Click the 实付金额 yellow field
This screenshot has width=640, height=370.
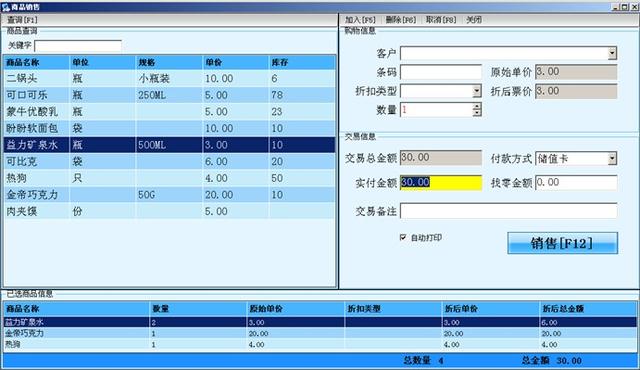click(x=441, y=182)
